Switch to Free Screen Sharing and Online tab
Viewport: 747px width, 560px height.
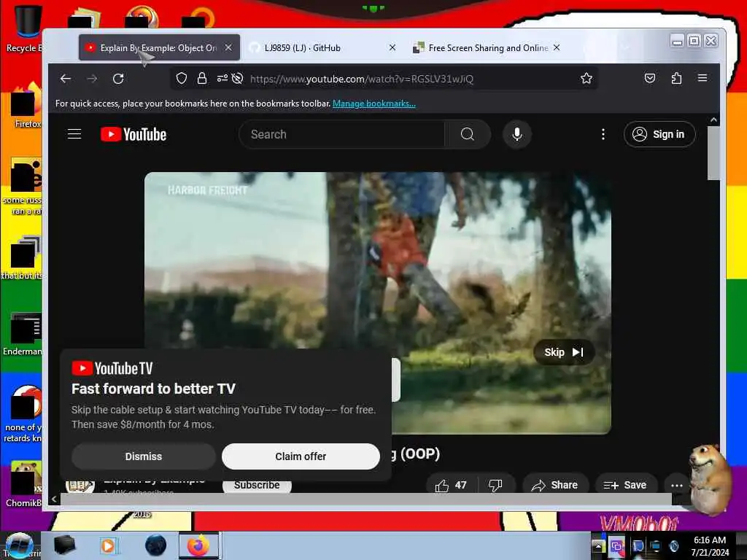[x=488, y=47]
